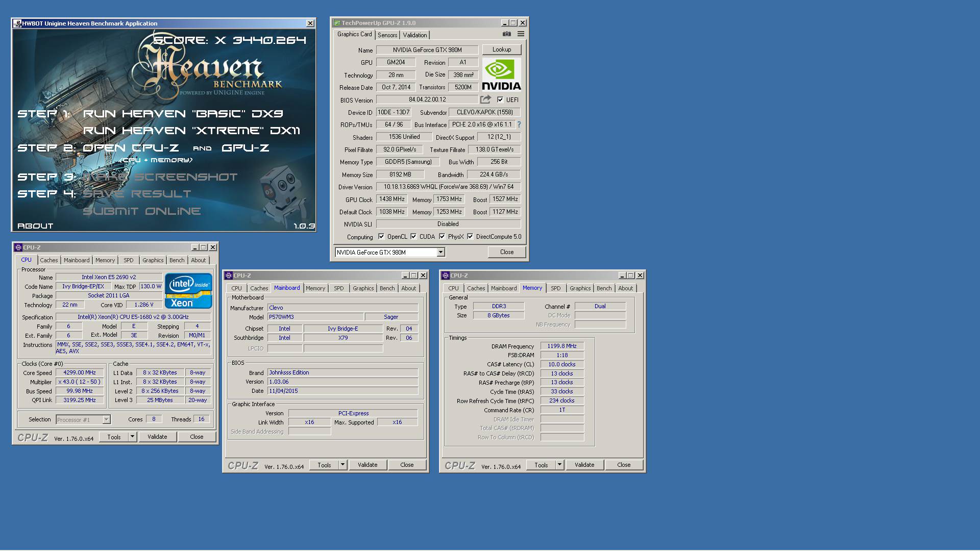
Task: Click Close in the CPU-Z CPU window
Action: click(x=197, y=437)
